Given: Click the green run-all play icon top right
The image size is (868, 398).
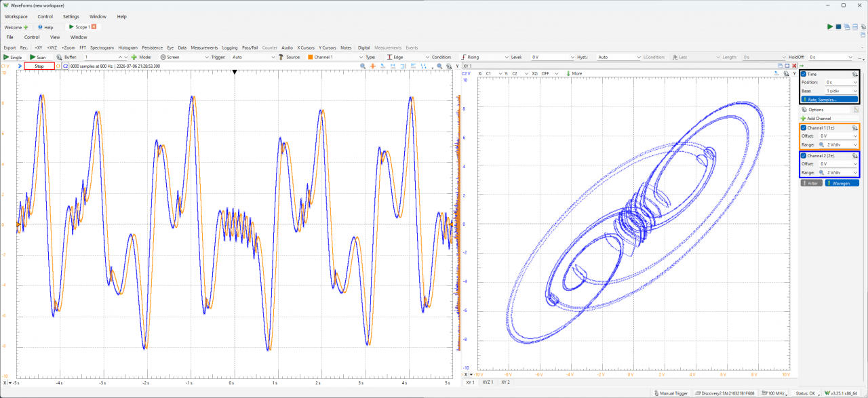Looking at the screenshot, I should click(830, 26).
